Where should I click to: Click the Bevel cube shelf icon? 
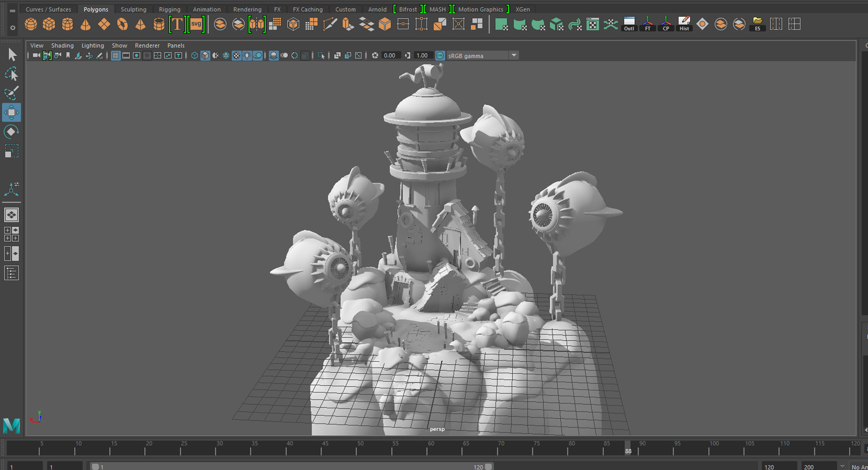pyautogui.click(x=385, y=24)
